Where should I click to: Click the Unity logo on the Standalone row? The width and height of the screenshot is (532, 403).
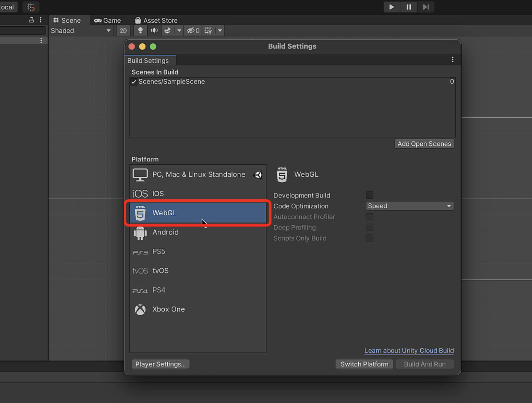[x=258, y=175]
